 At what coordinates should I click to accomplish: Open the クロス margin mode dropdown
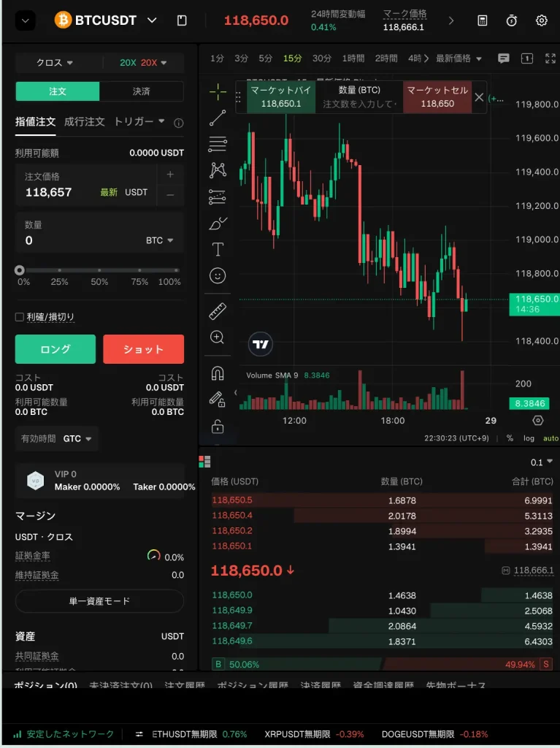pos(55,63)
